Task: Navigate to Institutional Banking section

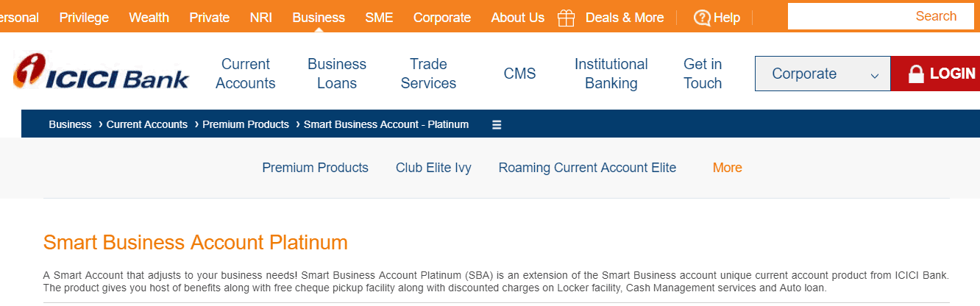Action: pyautogui.click(x=611, y=74)
